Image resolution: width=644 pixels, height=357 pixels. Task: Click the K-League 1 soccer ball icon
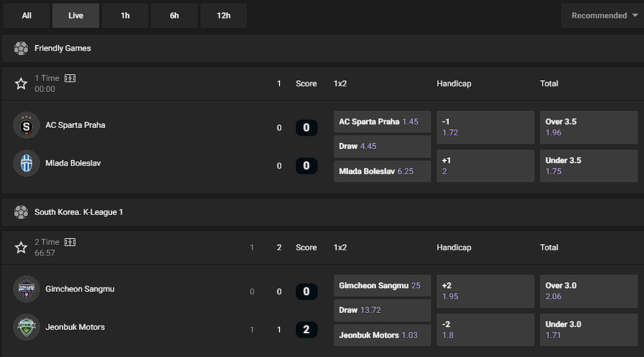coord(21,212)
